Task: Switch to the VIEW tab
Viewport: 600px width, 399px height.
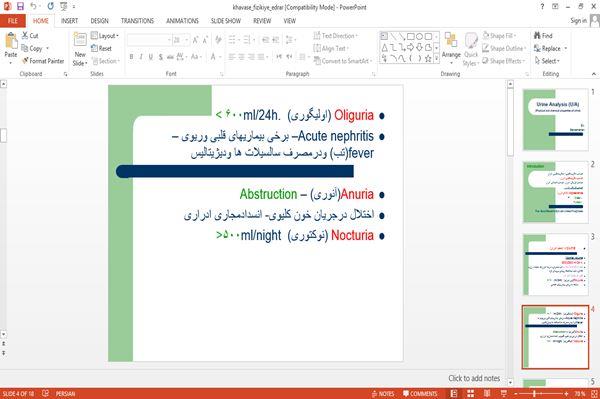Action: click(x=290, y=21)
